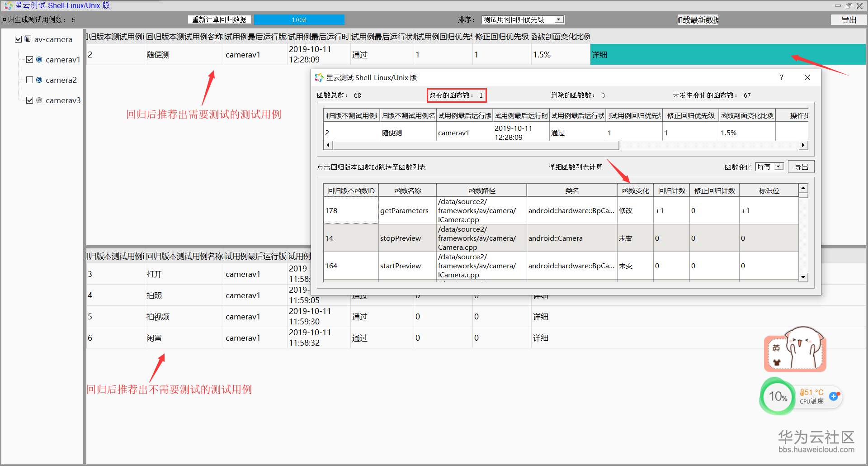Select the stopPreview function name cell
The height and width of the screenshot is (466, 868).
tap(407, 238)
